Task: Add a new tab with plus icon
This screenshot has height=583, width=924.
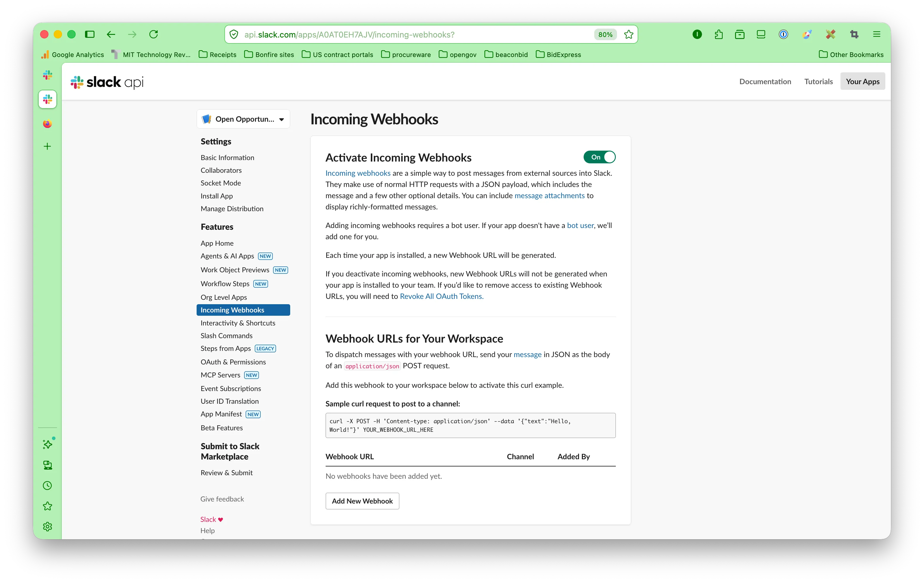Action: point(48,146)
